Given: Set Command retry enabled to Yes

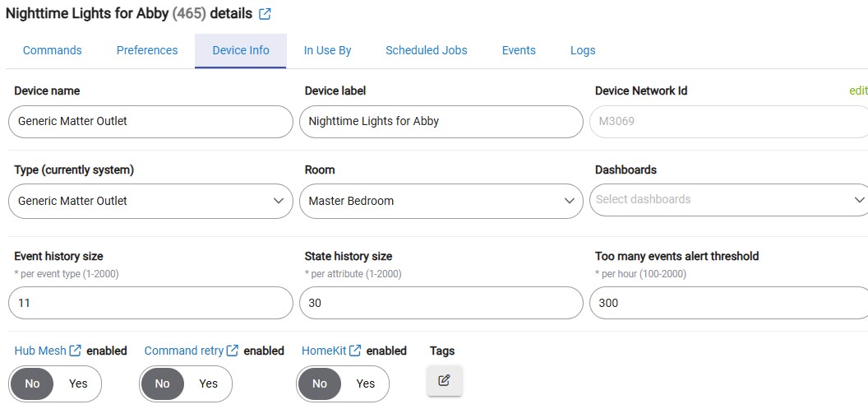Looking at the screenshot, I should tap(208, 383).
